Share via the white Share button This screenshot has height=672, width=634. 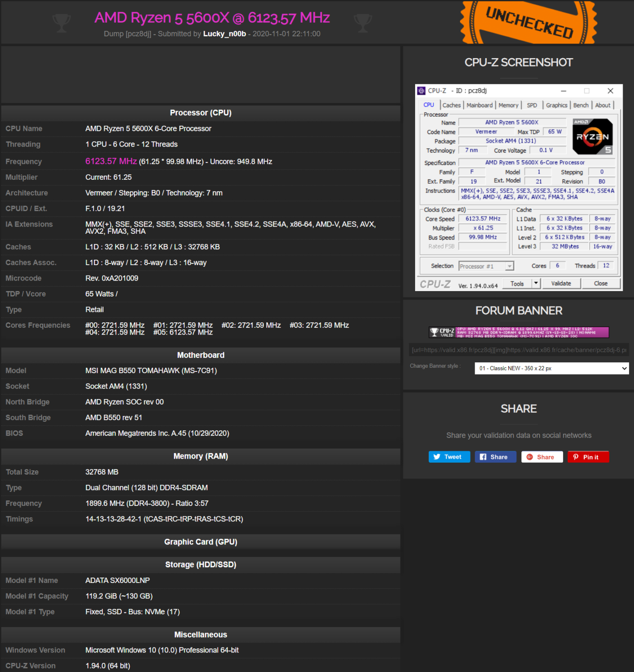[542, 457]
